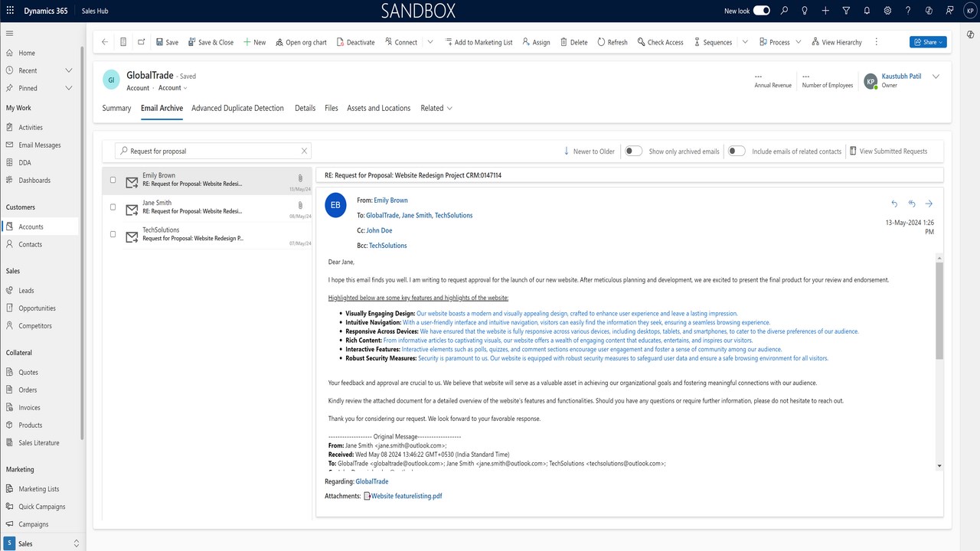Open the Related tab dropdown
The image size is (980, 551).
(436, 108)
